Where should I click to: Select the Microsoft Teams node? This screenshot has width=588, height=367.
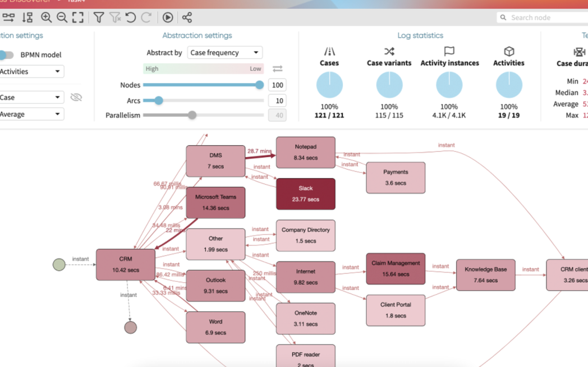coord(215,203)
